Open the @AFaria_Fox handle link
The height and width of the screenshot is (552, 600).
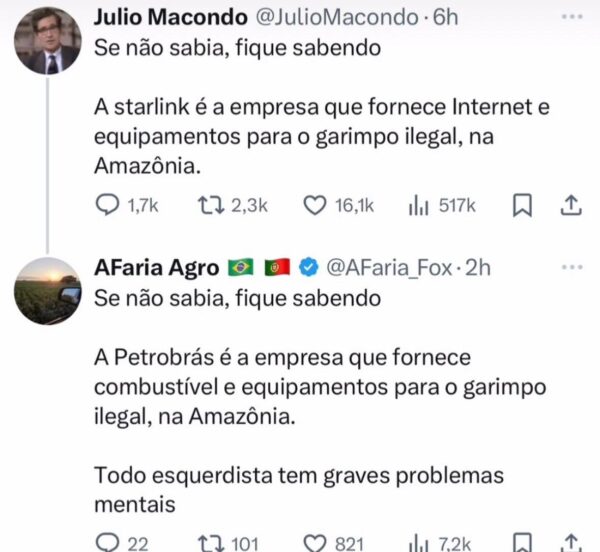pos(390,268)
